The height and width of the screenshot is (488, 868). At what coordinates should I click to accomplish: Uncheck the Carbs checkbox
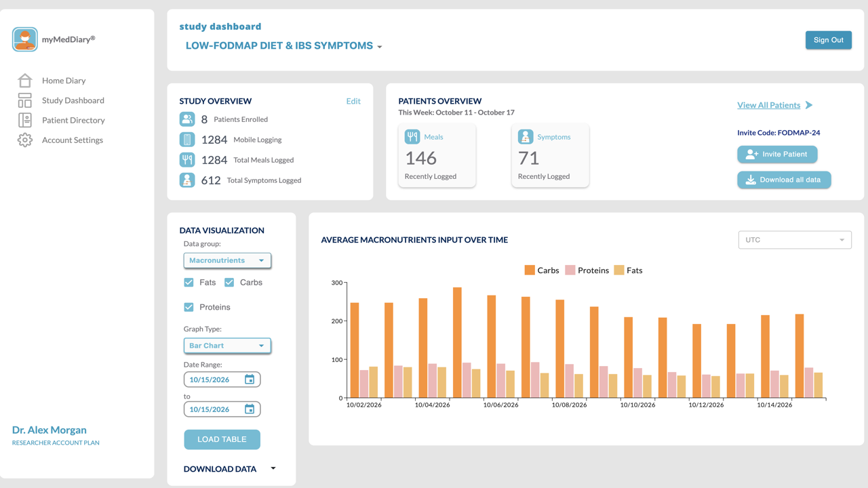click(x=229, y=282)
